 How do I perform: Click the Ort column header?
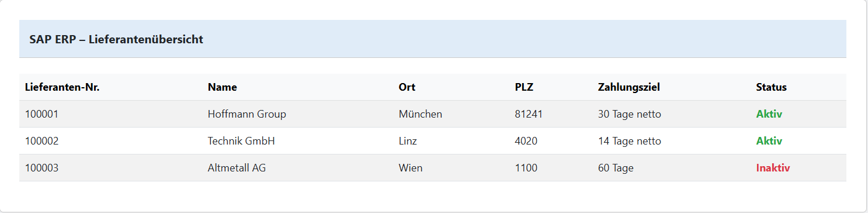pos(407,87)
